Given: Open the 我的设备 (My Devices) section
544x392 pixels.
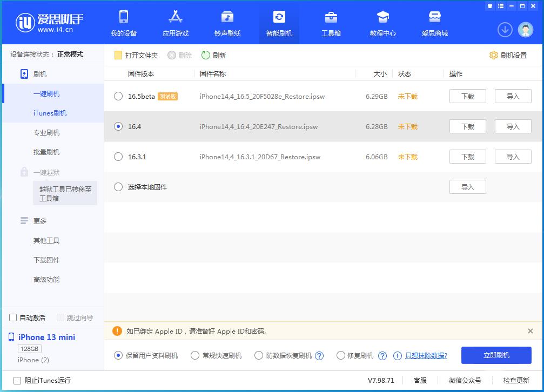Looking at the screenshot, I should tap(124, 23).
